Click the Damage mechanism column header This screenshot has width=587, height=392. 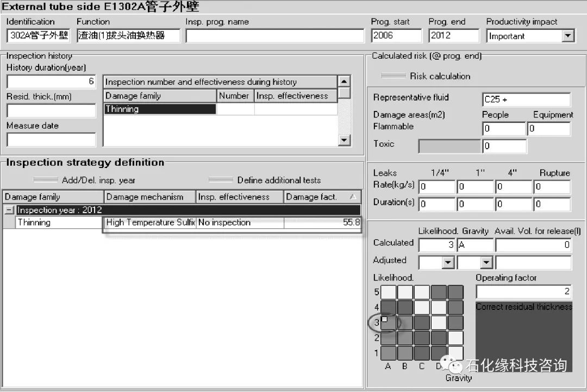click(150, 197)
